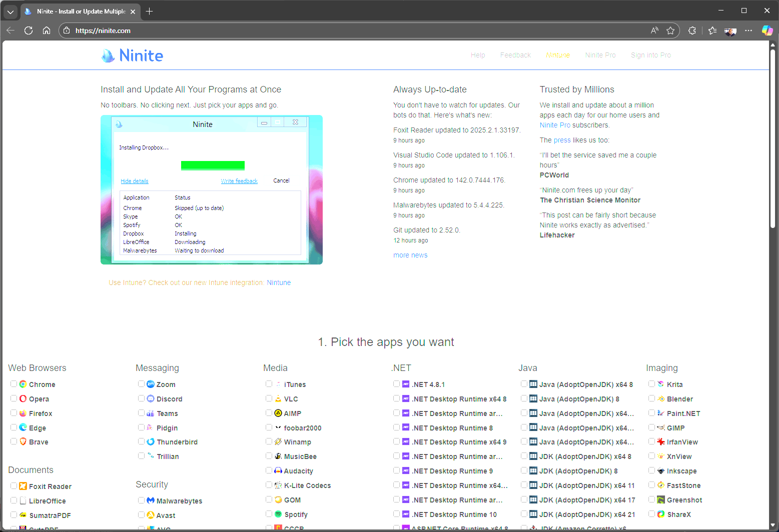Image resolution: width=779 pixels, height=532 pixels.
Task: Open the Nintune link in the header
Action: (x=557, y=55)
